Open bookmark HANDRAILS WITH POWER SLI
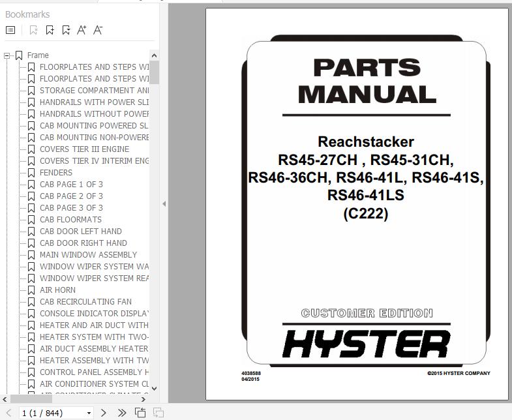 coord(94,102)
